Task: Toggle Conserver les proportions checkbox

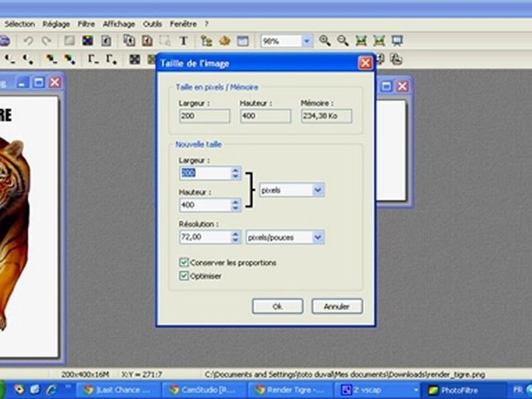Action: click(183, 262)
